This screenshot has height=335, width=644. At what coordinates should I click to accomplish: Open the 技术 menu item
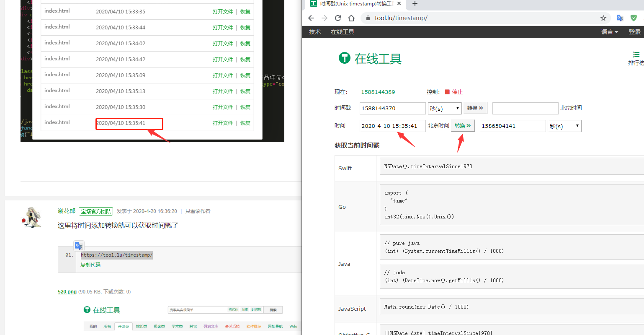click(315, 32)
